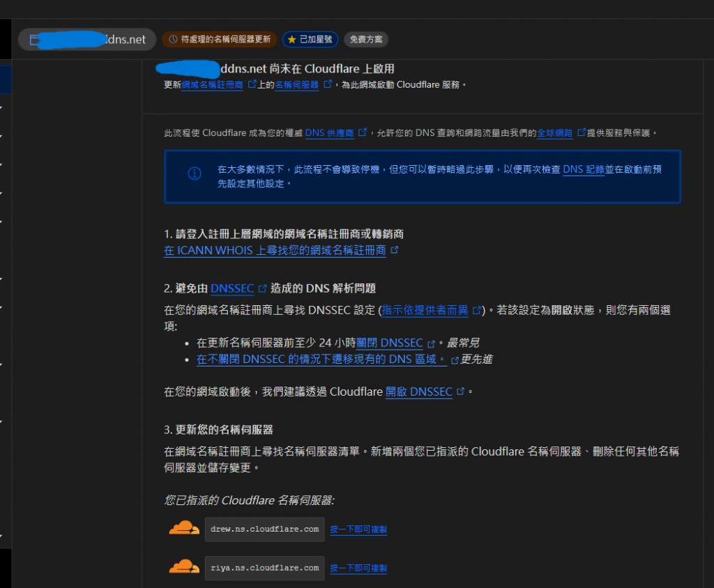Screen dimensions: 714x588
Task: Click Cloudflare cloud icon beside riya nameserver
Action: point(184,566)
